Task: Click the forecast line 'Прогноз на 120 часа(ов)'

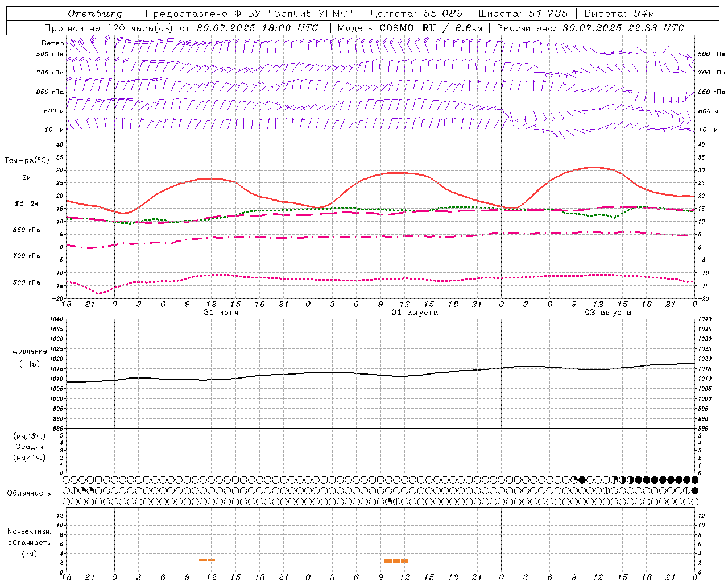Action: (x=109, y=28)
